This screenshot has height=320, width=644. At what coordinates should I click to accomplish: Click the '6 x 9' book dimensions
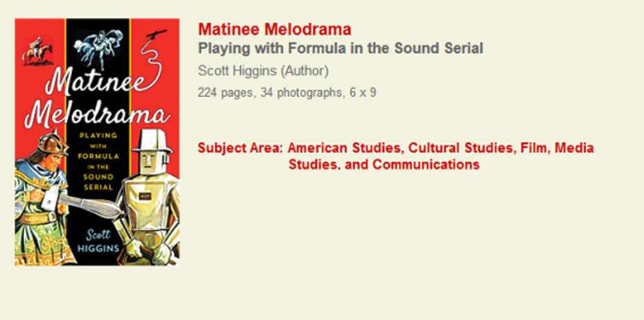pyautogui.click(x=362, y=92)
